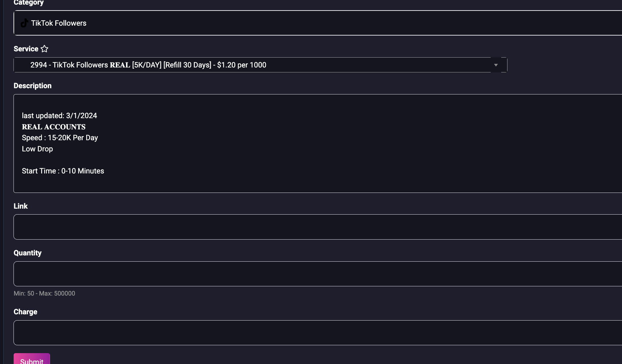Viewport: 622px width, 364px height.
Task: Click the Category heading
Action: pyautogui.click(x=28, y=3)
